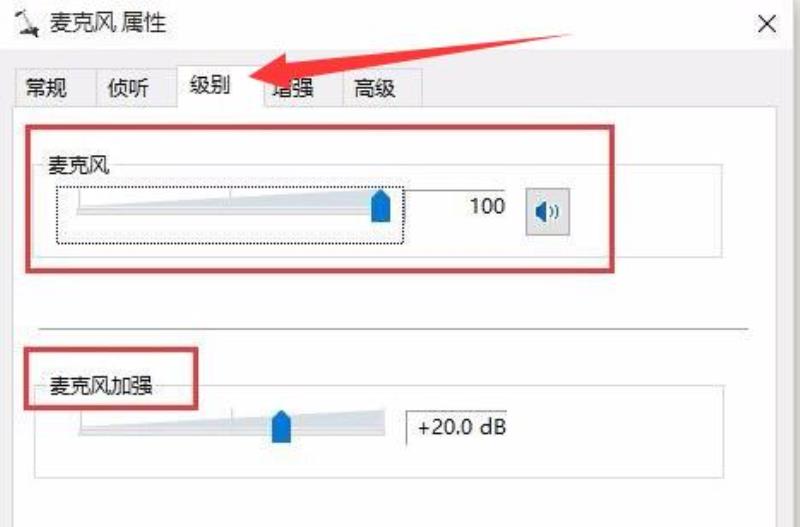This screenshot has height=527, width=800.
Task: Click the midpoint tick mark of 麦克风加强 slider
Action: pyautogui.click(x=232, y=414)
